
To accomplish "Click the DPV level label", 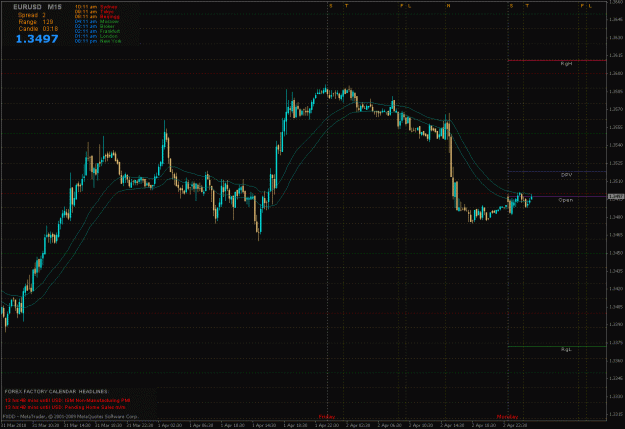I will click(x=566, y=175).
